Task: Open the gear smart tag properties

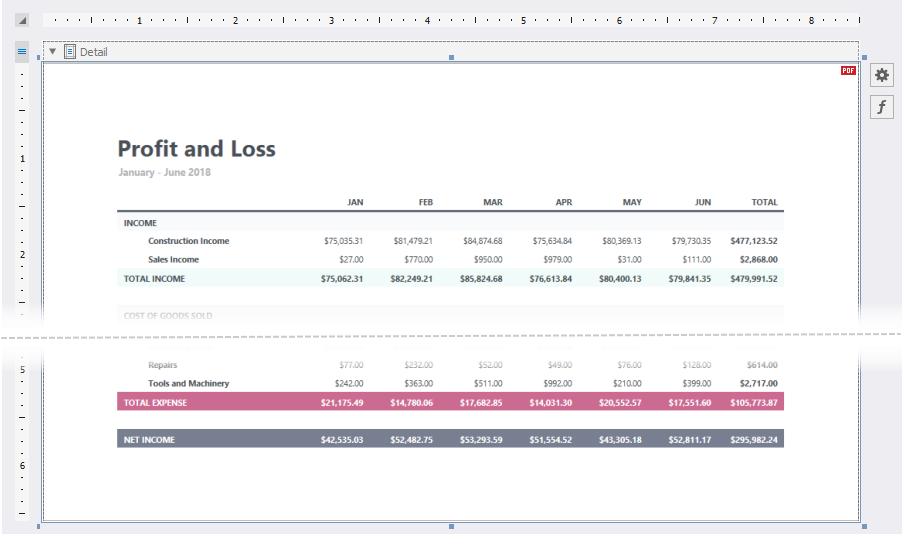Action: 881,75
